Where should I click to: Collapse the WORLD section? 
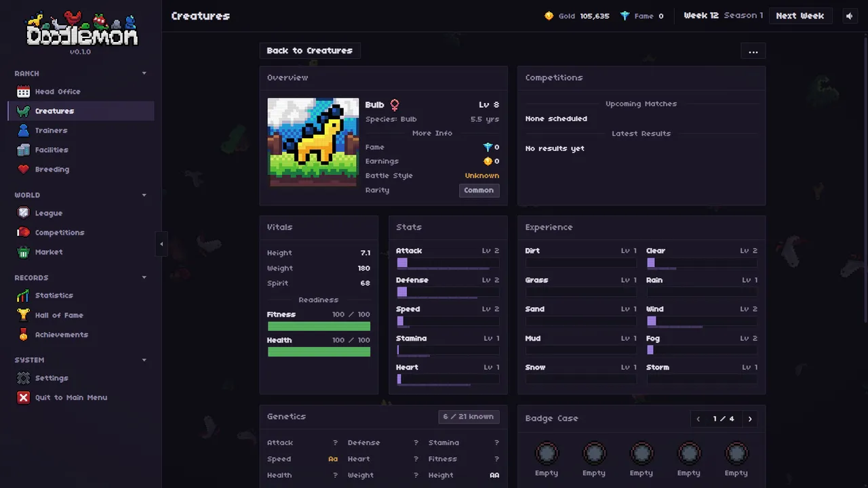click(x=144, y=195)
